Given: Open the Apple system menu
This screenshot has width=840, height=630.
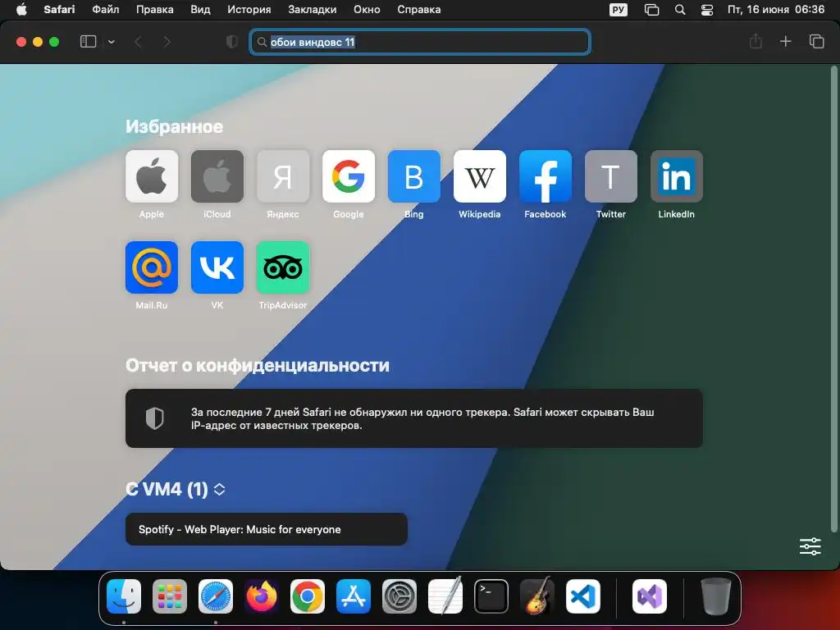Looking at the screenshot, I should [x=21, y=10].
